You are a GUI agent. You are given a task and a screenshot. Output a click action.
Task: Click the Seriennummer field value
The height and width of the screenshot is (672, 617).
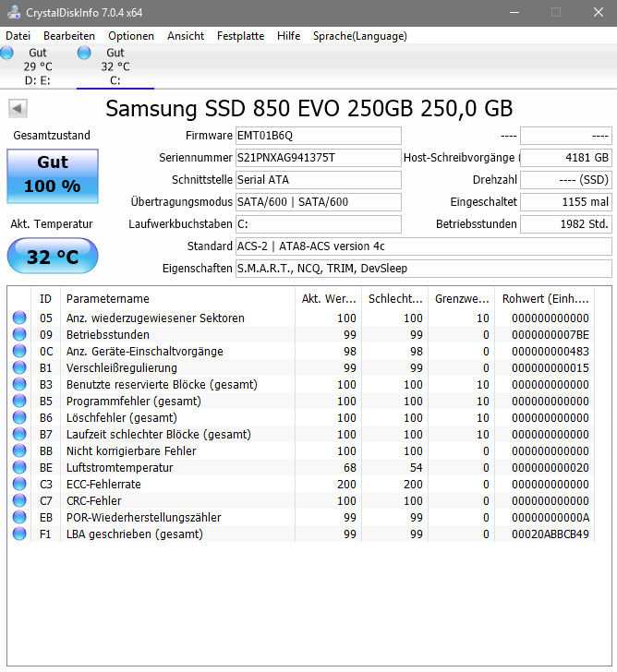coord(319,158)
